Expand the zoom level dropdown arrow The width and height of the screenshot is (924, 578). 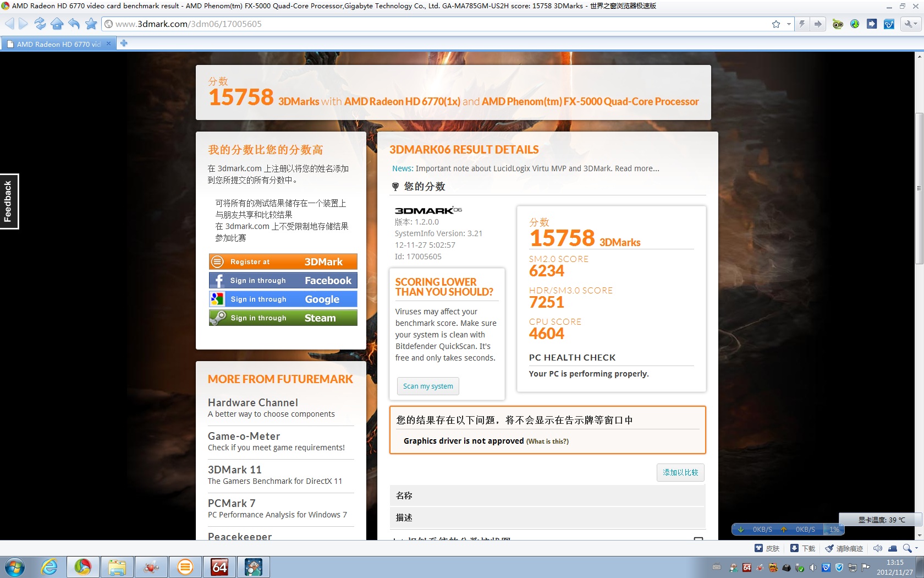click(x=916, y=548)
